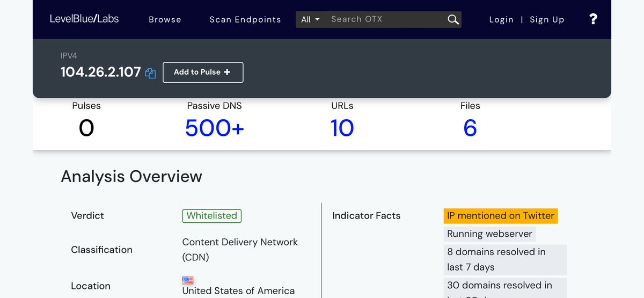644x298 pixels.
Task: Open the 6 Files count
Action: pos(470,128)
